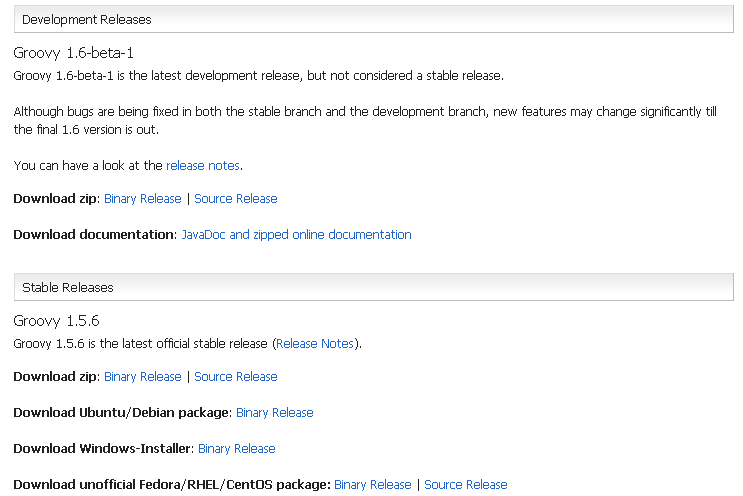Click the Groovy 1.5.6 heading
This screenshot has width=743, height=496.
[56, 321]
